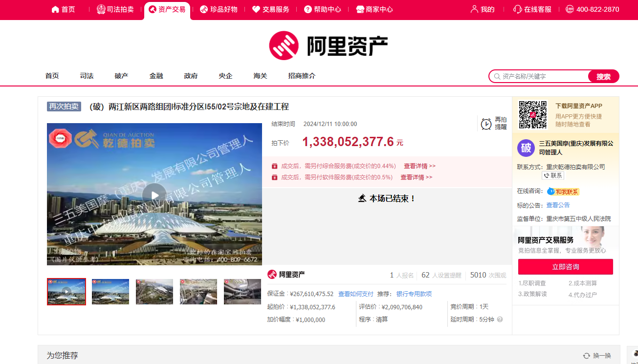The height and width of the screenshot is (364, 638).
Task: Click the 4.代办过户 service item
Action: pyautogui.click(x=583, y=295)
